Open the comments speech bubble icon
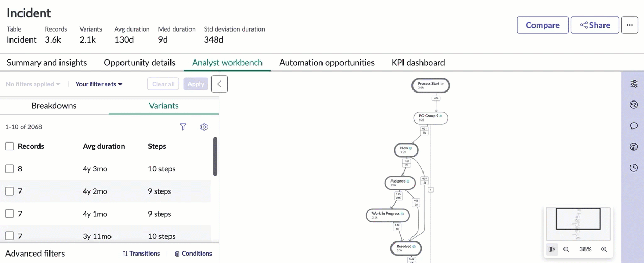The height and width of the screenshot is (263, 644). click(x=633, y=126)
